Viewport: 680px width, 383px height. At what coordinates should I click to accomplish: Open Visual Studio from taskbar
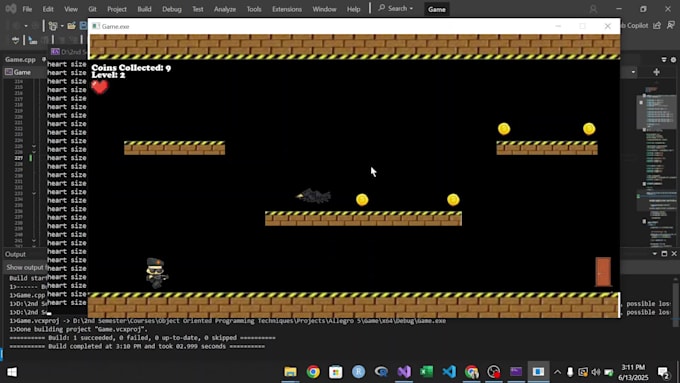coord(404,372)
